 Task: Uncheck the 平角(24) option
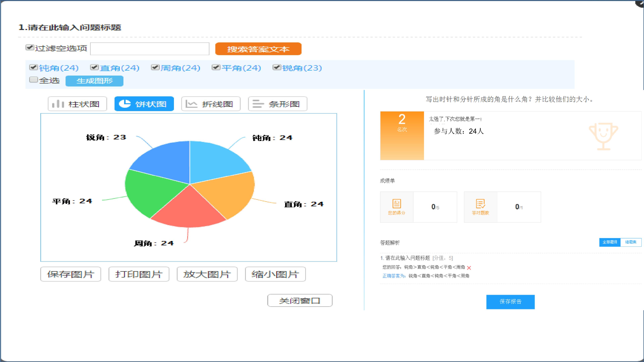[x=216, y=67]
